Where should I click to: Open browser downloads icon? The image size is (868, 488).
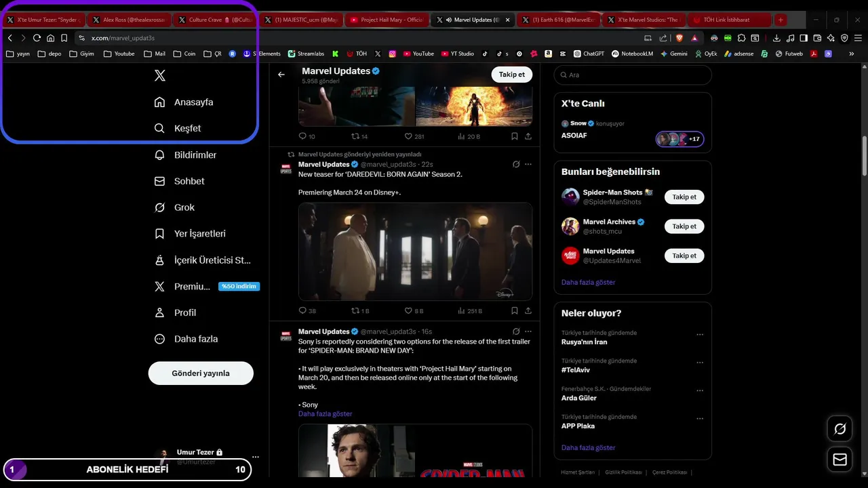tap(776, 38)
